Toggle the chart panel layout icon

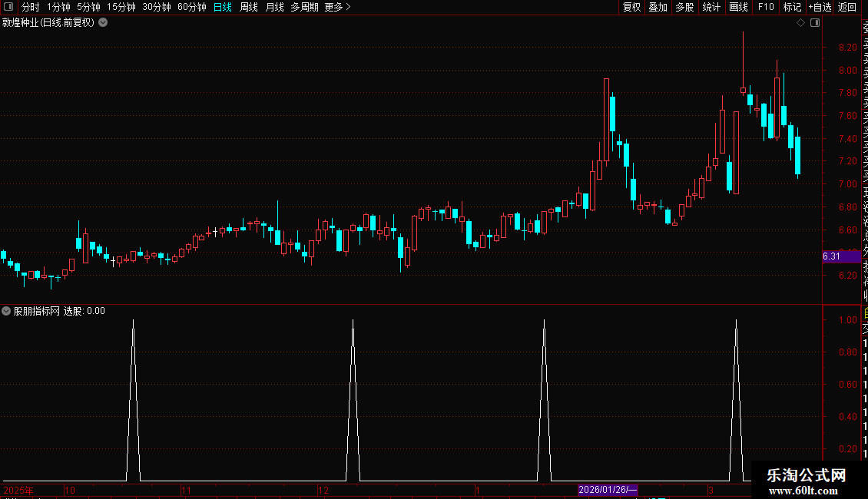point(815,23)
